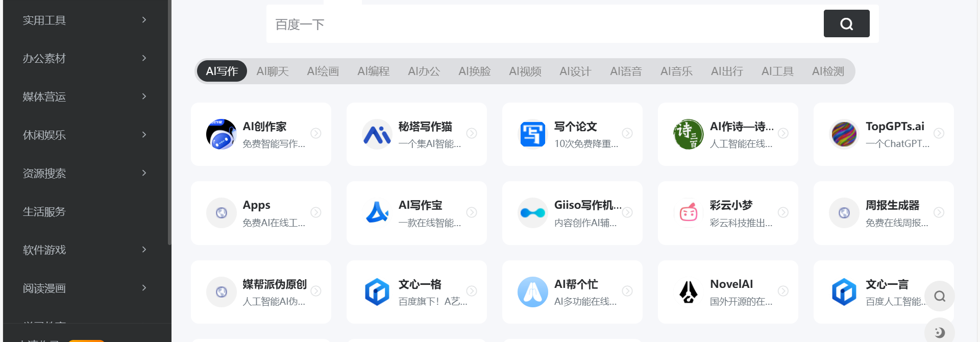Click the 周报生成器 globe icon
Image resolution: width=980 pixels, height=342 pixels.
[x=844, y=213]
